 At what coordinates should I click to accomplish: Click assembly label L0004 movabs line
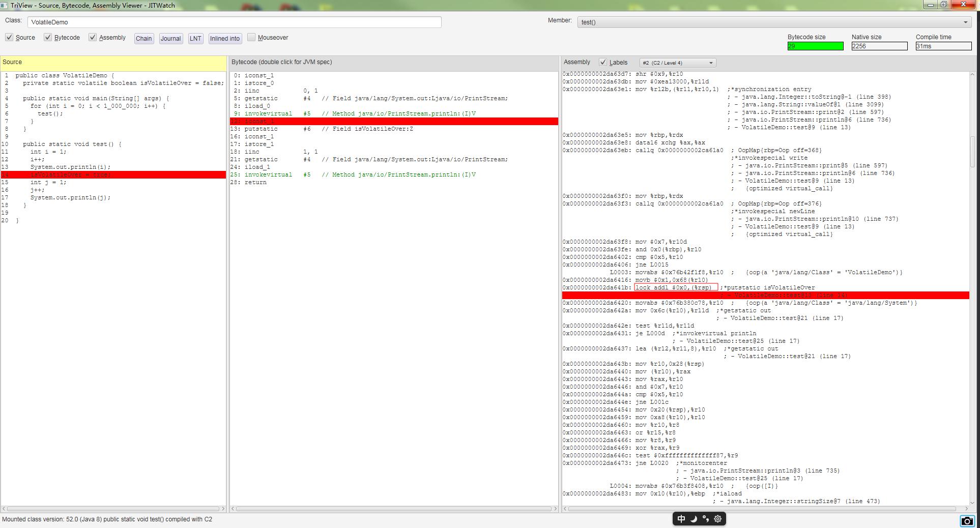pyautogui.click(x=694, y=486)
